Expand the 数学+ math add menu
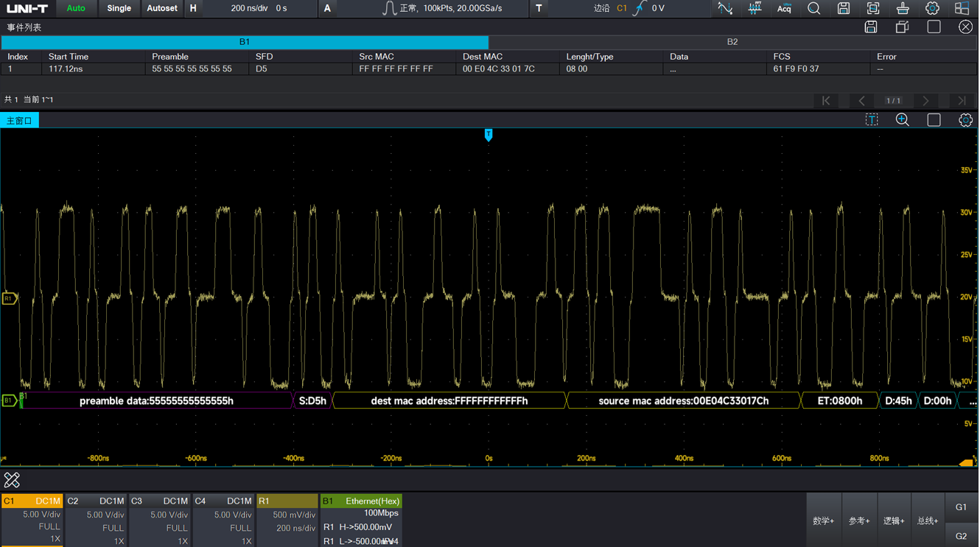This screenshot has height=547, width=980. 823,520
